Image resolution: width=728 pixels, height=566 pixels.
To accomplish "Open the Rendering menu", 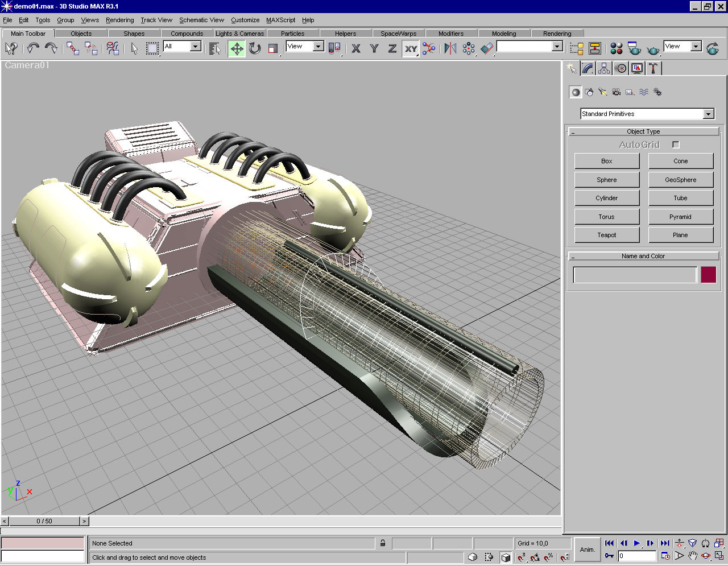I will tap(119, 20).
